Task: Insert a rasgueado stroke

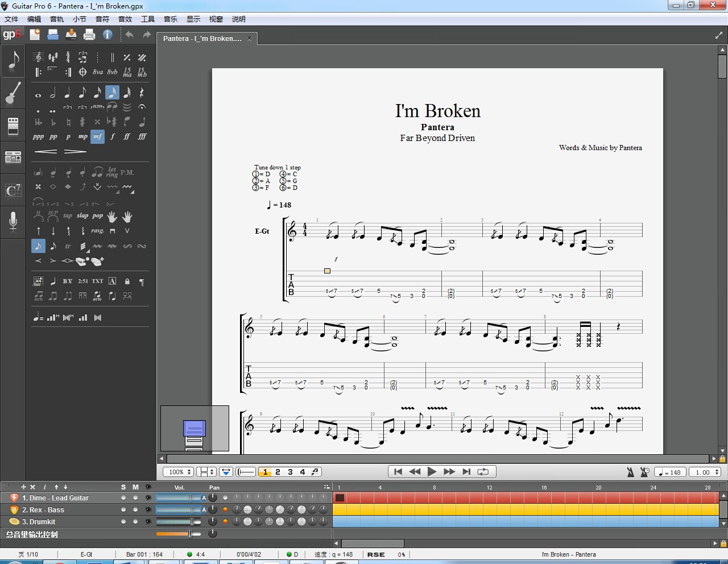Action: [x=98, y=231]
